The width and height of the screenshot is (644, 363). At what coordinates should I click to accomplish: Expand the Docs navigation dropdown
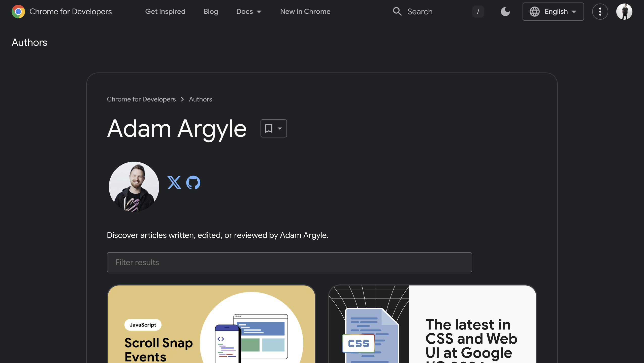tap(249, 12)
